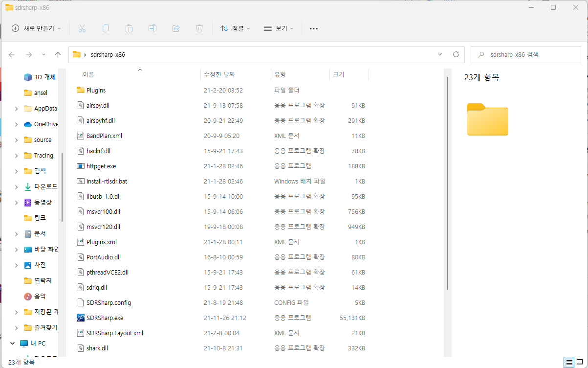Select the install-rtlsdr.bat file icon
Viewport: 588px width, 368px height.
point(81,181)
